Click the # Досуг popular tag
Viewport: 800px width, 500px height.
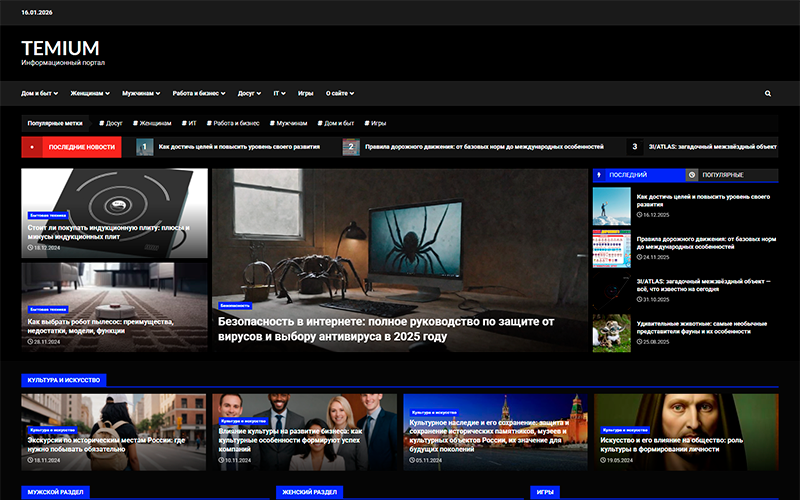click(110, 123)
